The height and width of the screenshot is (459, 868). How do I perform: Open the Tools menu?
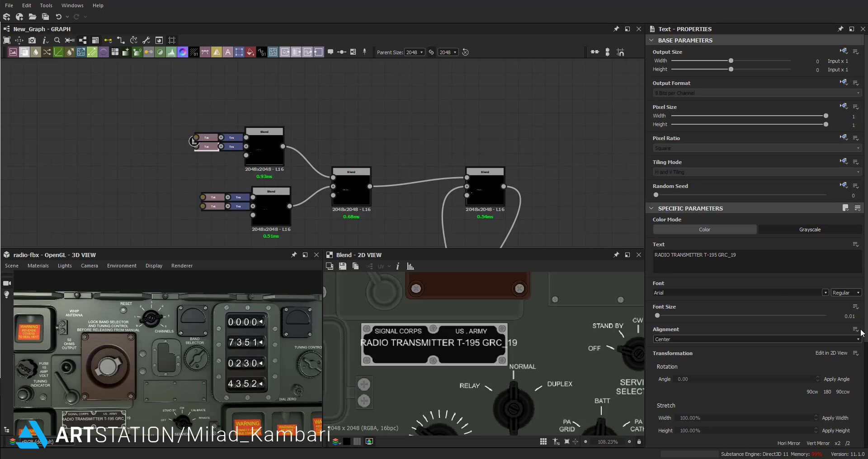[46, 5]
